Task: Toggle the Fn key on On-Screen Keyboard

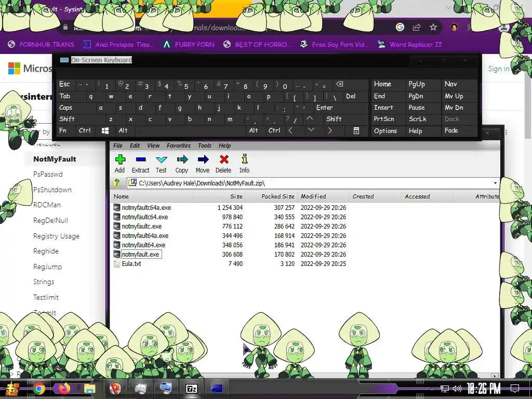Action: pyautogui.click(x=66, y=130)
